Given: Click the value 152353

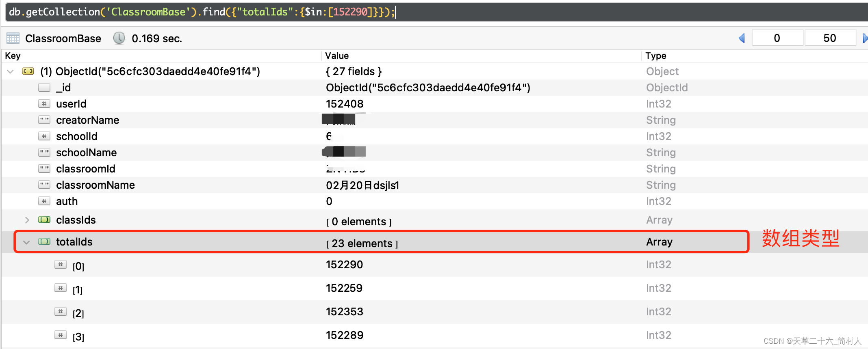Looking at the screenshot, I should tap(344, 312).
